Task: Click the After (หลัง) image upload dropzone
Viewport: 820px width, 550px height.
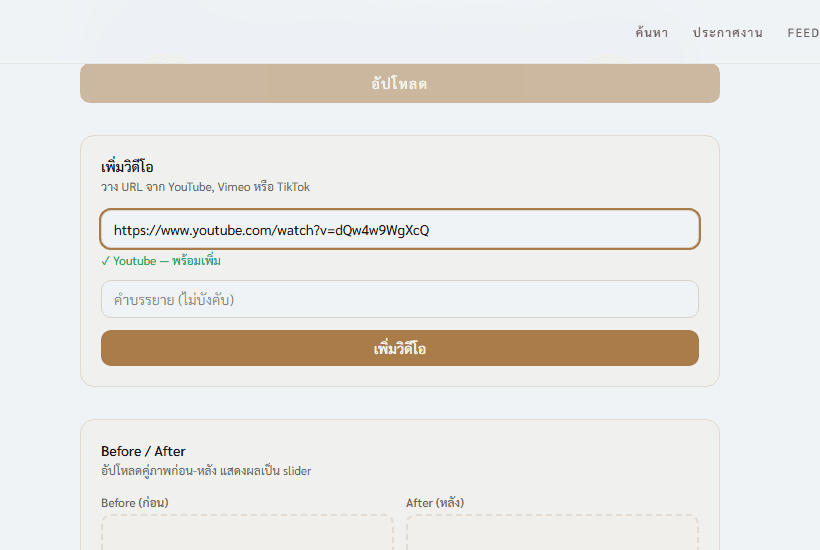Action: pyautogui.click(x=552, y=532)
